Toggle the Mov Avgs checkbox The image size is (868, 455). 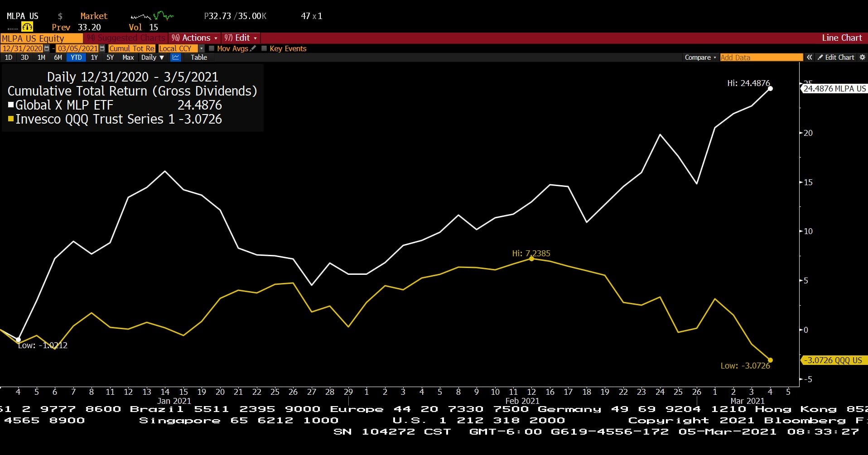click(x=212, y=48)
